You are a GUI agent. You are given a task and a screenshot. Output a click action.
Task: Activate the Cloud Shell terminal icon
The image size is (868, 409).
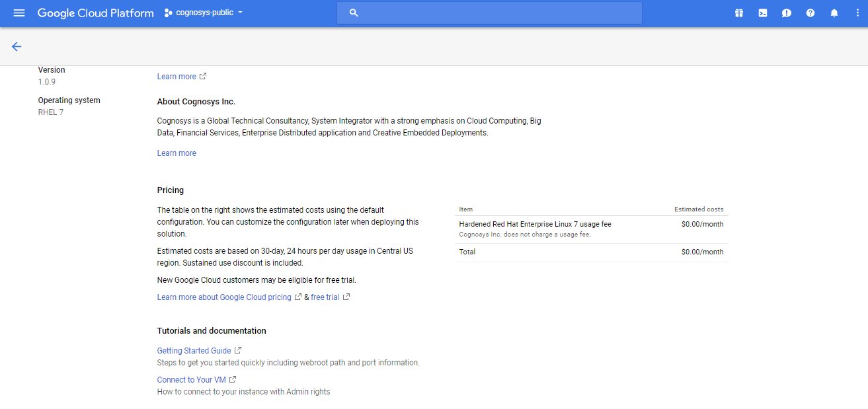point(763,13)
